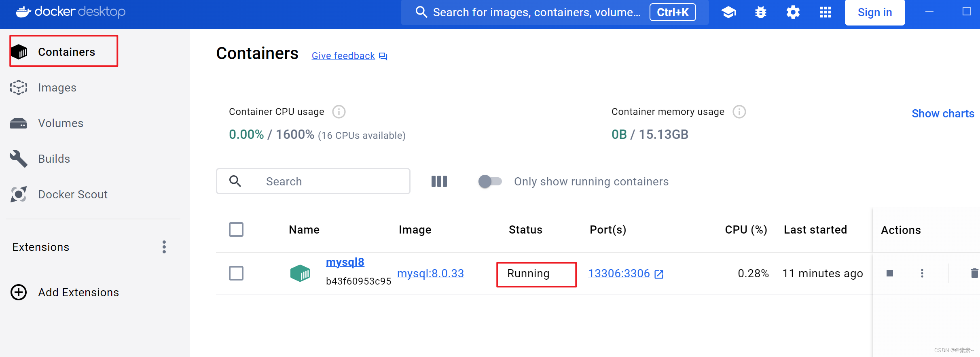Click the Add Extensions plus icon
This screenshot has height=357, width=980.
coord(19,292)
